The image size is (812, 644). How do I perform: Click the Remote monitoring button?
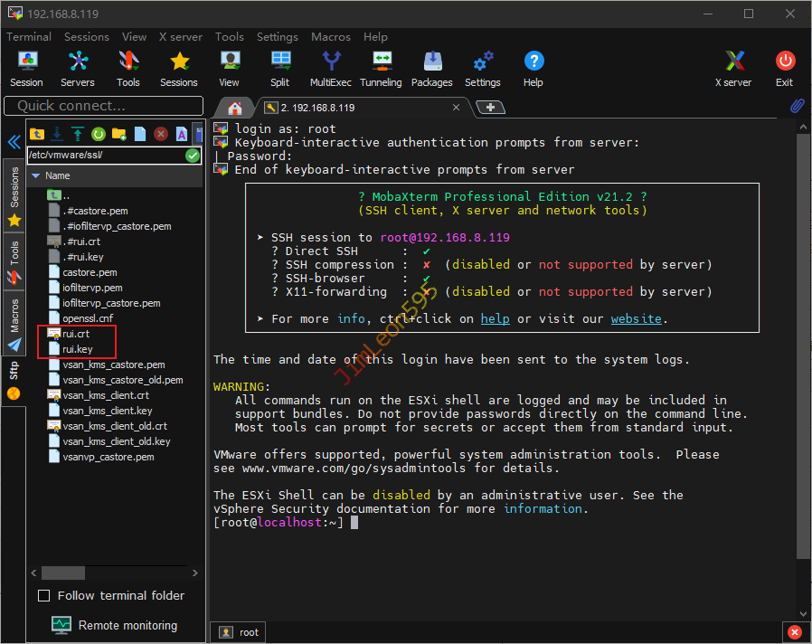click(114, 625)
